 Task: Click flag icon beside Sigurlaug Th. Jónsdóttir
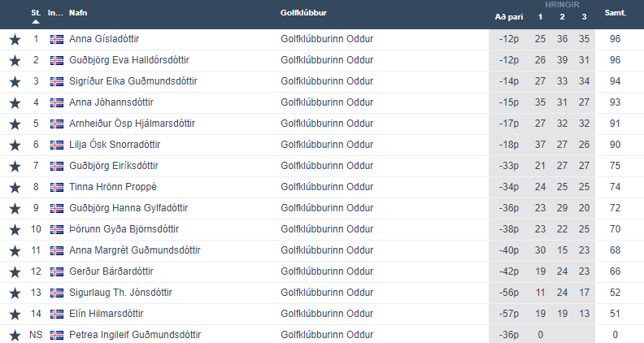point(57,293)
